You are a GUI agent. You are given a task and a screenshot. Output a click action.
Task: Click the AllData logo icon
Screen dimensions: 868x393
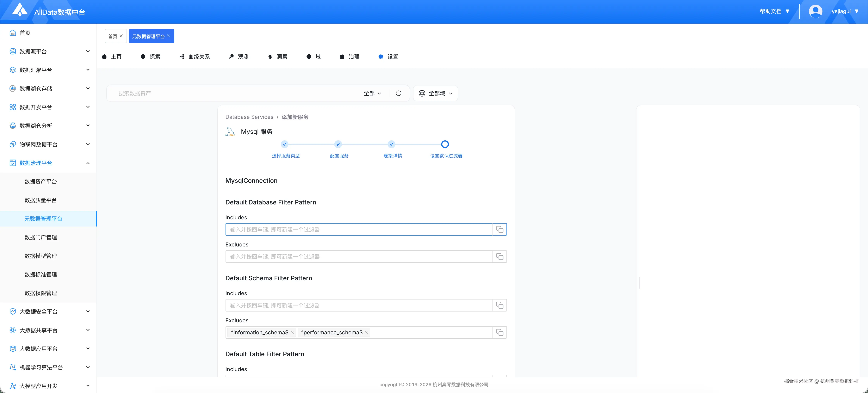pyautogui.click(x=20, y=9)
